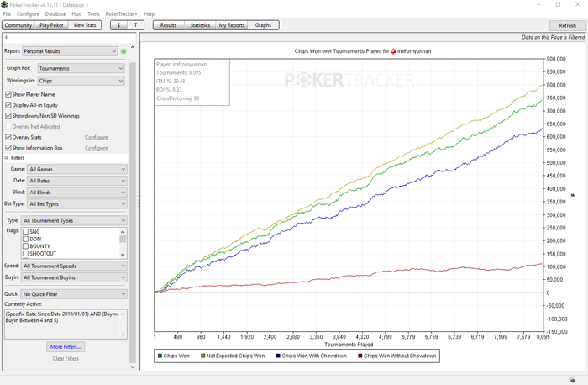Open the Results tab

tap(168, 25)
